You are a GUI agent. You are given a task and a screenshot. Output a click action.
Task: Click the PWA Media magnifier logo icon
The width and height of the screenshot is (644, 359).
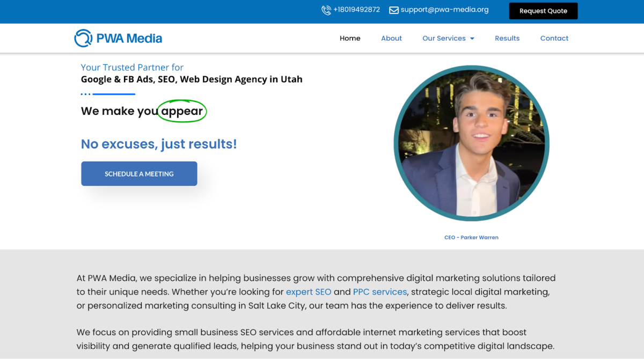(83, 38)
